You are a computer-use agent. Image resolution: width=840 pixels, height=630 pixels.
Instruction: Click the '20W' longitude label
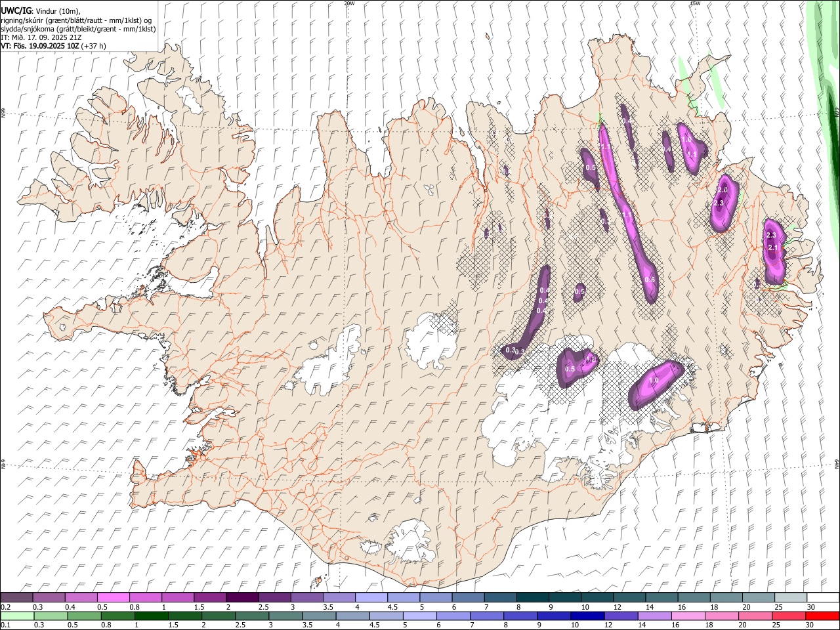click(x=349, y=3)
